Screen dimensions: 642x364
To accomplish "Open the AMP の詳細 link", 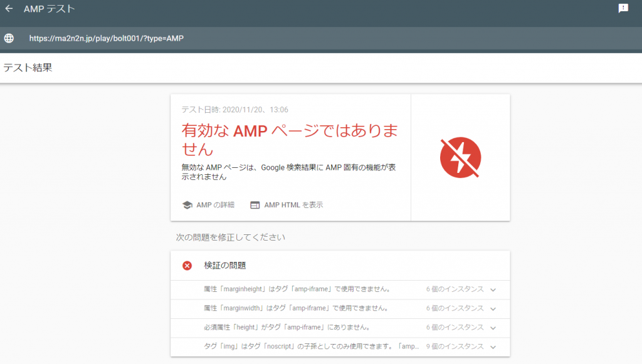I will coord(216,205).
